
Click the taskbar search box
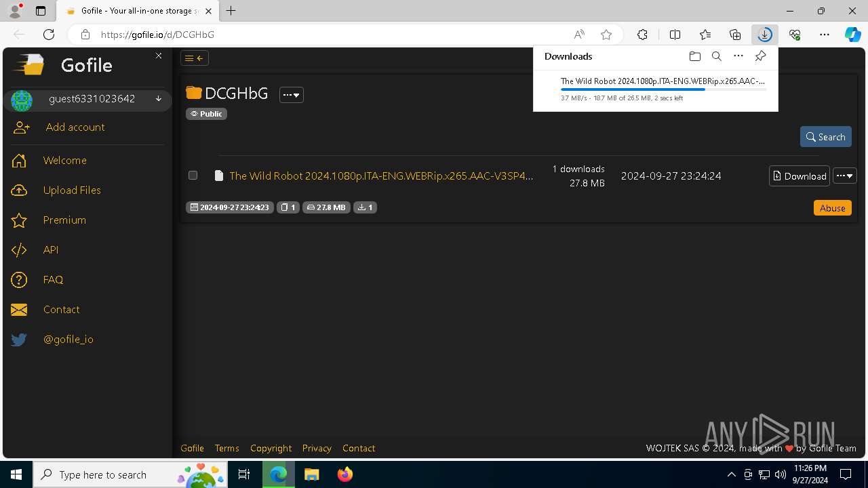131,474
